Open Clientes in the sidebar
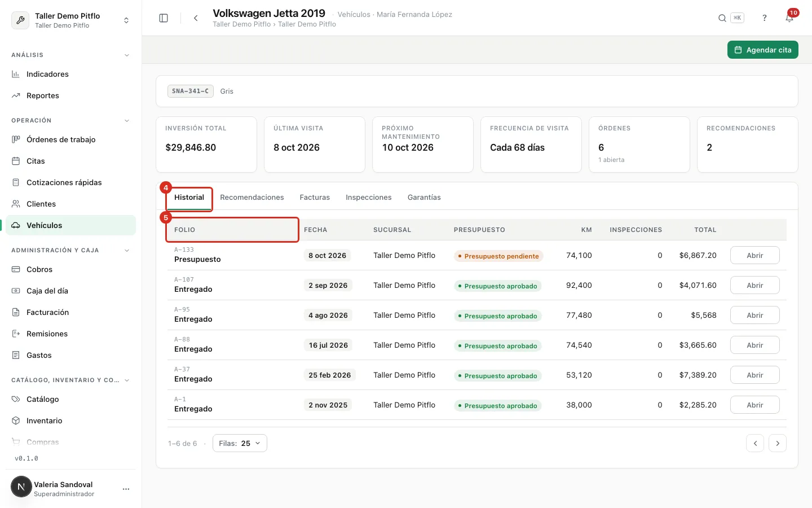This screenshot has width=812, height=508. tap(70, 204)
